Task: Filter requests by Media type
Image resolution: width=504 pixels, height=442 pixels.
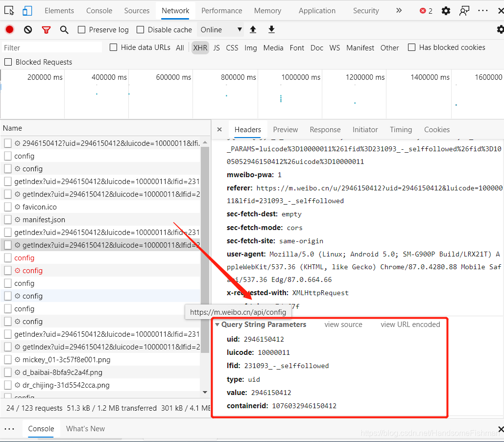Action: pos(273,48)
